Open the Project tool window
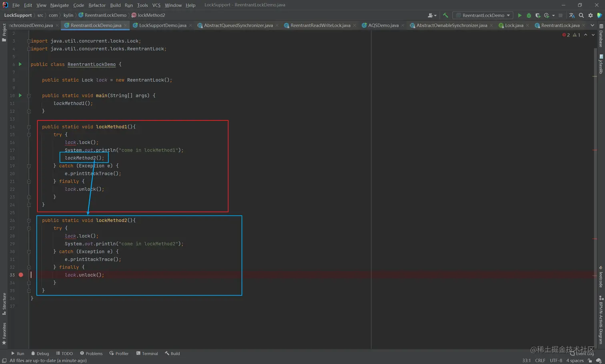This screenshot has width=605, height=364. click(x=4, y=32)
